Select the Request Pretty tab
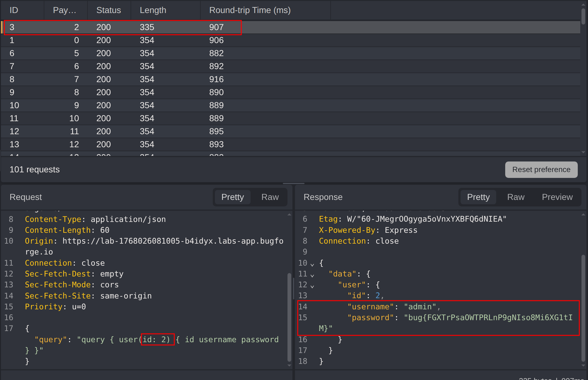This screenshot has height=380, width=588. click(x=232, y=197)
